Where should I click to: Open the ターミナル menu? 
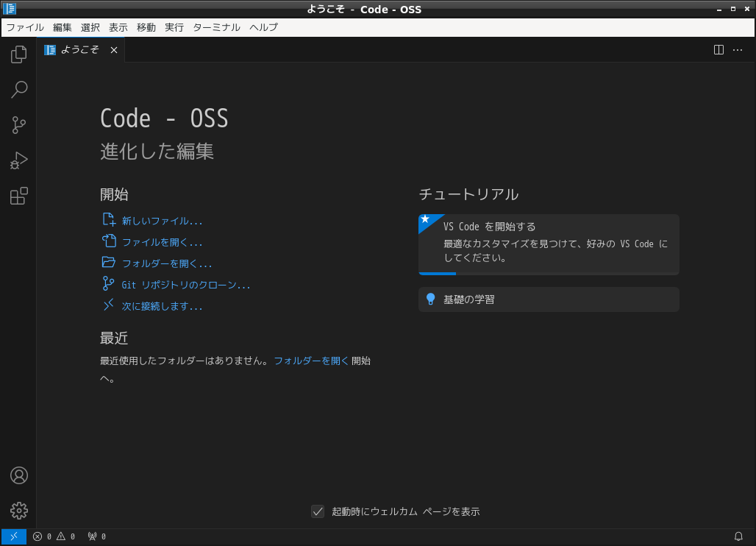(216, 27)
